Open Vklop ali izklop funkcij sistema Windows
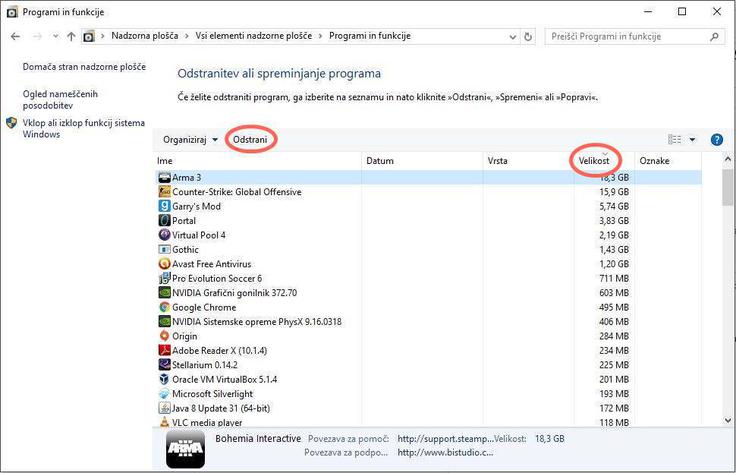 84,129
